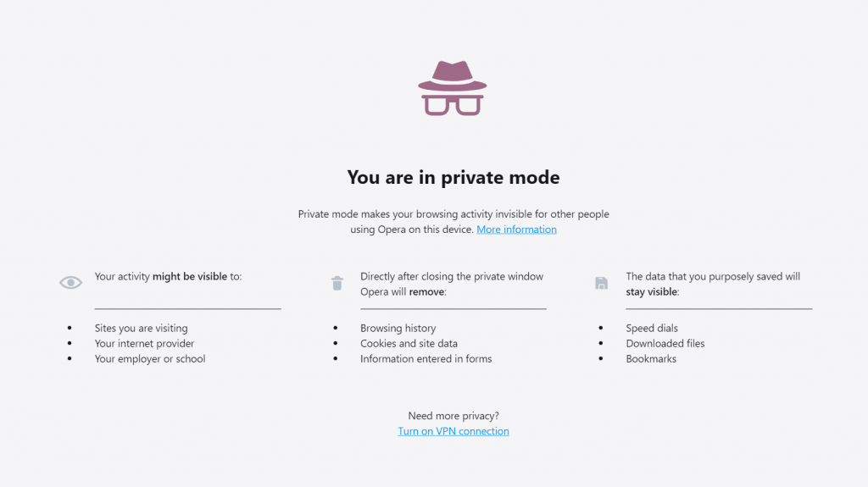Click the trash can icon

pyautogui.click(x=337, y=284)
